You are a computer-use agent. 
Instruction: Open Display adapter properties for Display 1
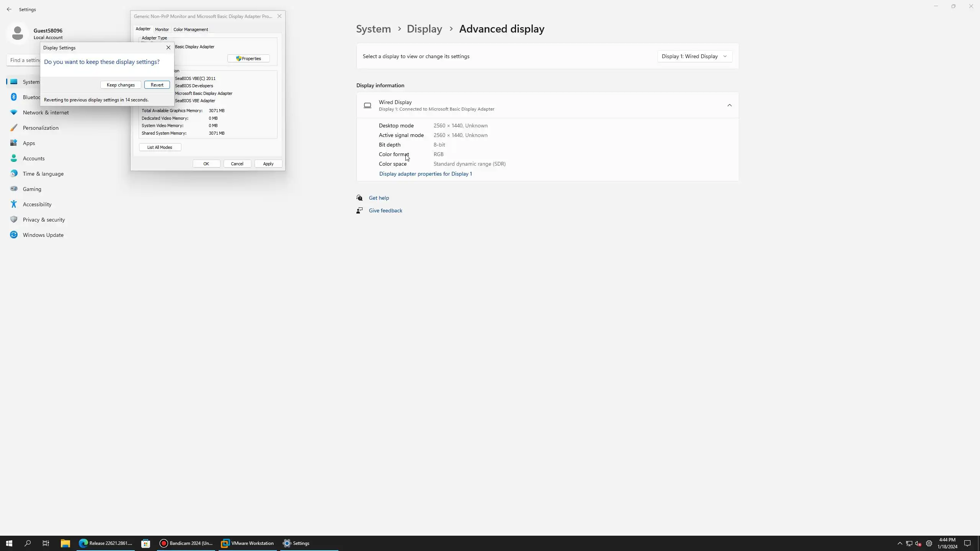[425, 174]
